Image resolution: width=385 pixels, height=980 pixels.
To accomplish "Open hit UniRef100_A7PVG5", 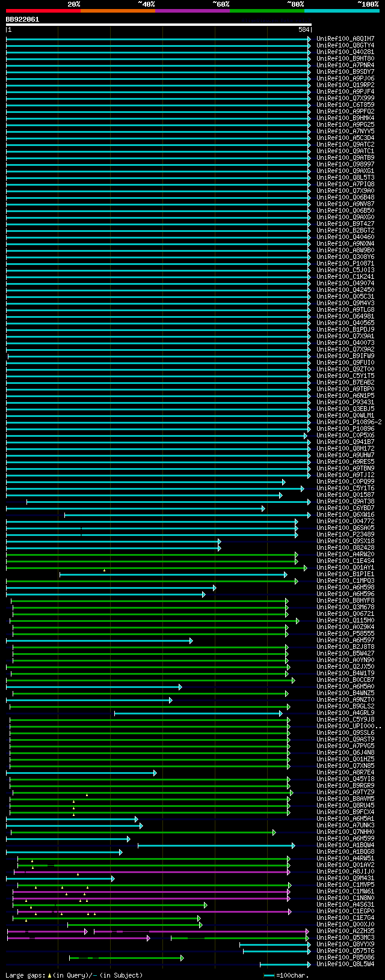I will (x=345, y=746).
